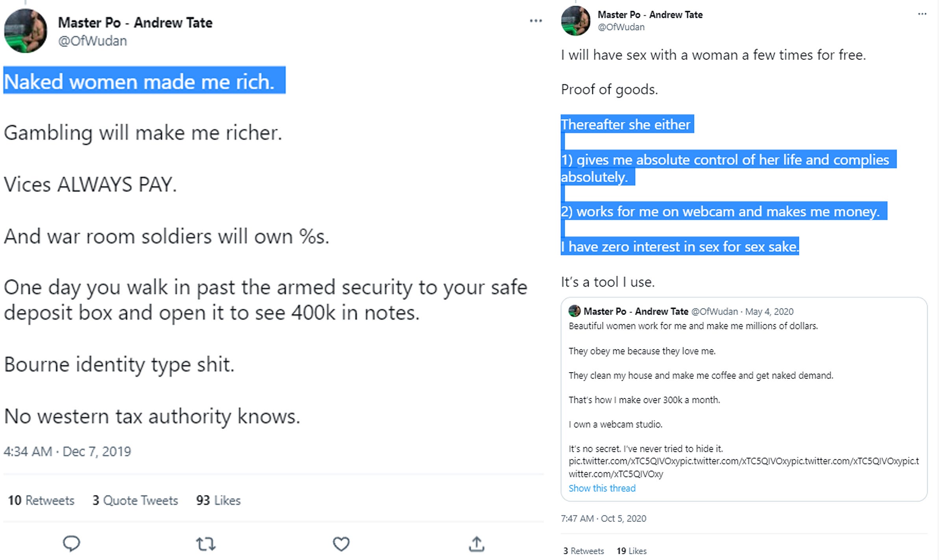Click the reply icon under left tweet
945x560 pixels.
click(71, 543)
